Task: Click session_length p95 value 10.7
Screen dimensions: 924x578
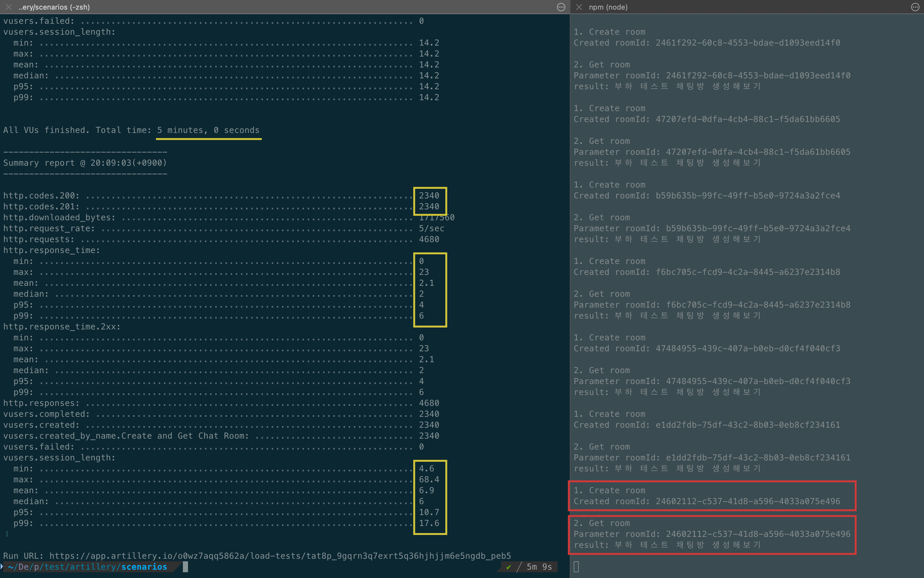Action: pyautogui.click(x=429, y=512)
